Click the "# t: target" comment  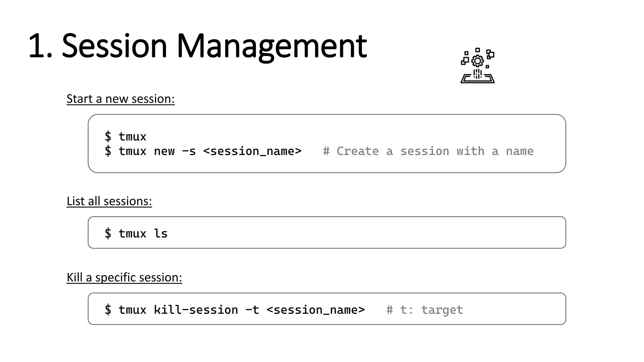click(425, 310)
